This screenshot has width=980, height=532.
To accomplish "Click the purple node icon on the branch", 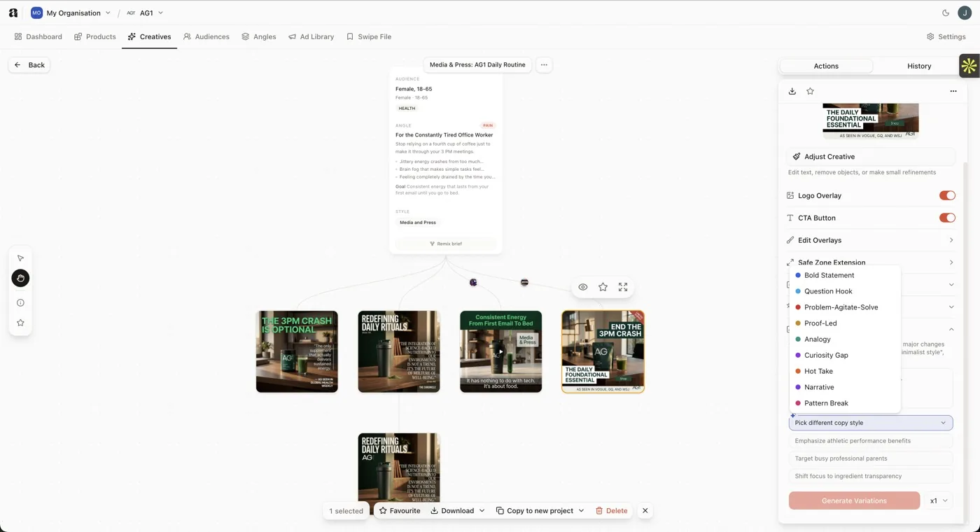I will tap(473, 282).
